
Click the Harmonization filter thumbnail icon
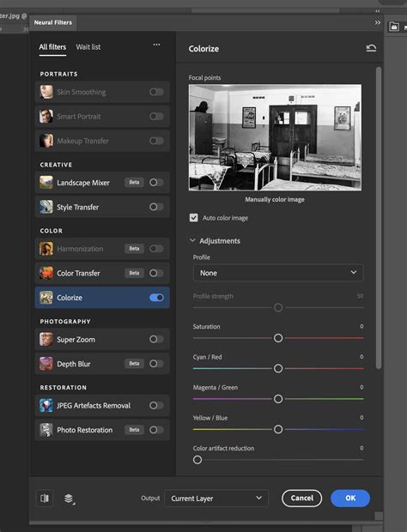tap(46, 249)
